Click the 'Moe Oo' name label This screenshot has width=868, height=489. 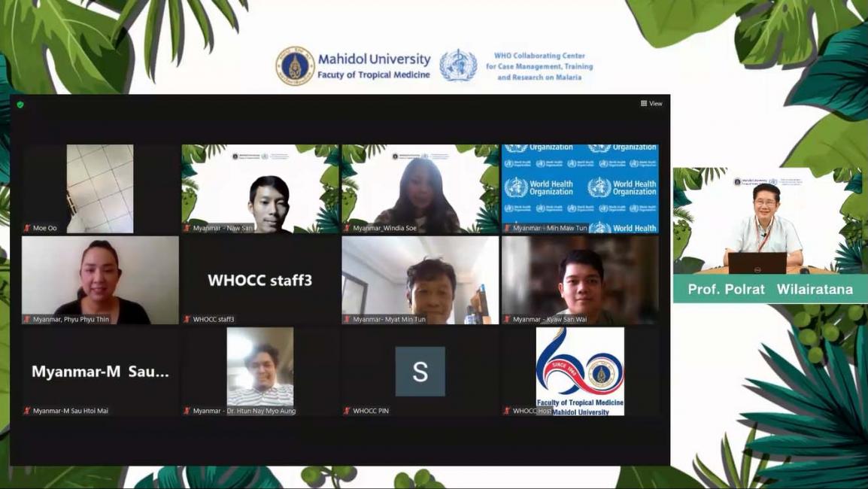coord(45,228)
